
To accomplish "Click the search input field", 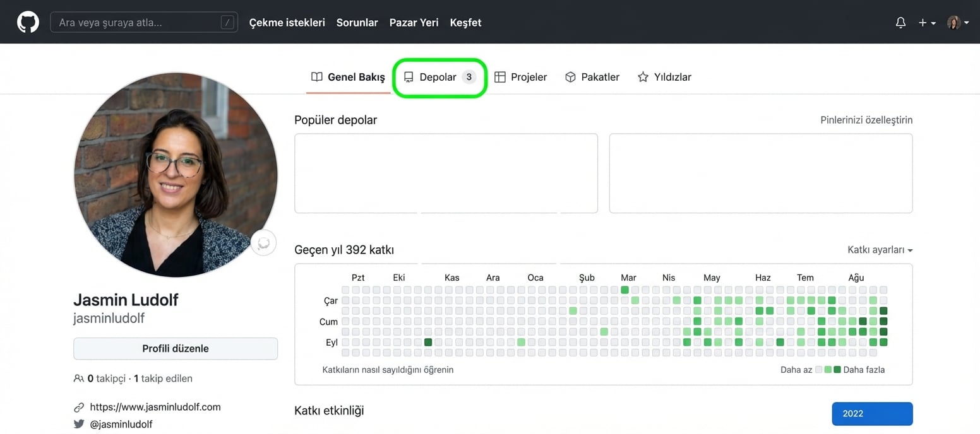I will click(x=144, y=21).
